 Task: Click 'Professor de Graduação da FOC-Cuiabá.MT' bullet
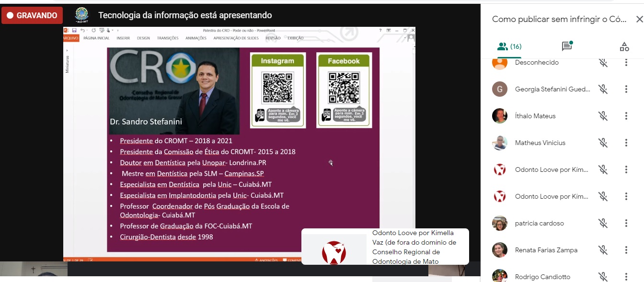click(186, 226)
